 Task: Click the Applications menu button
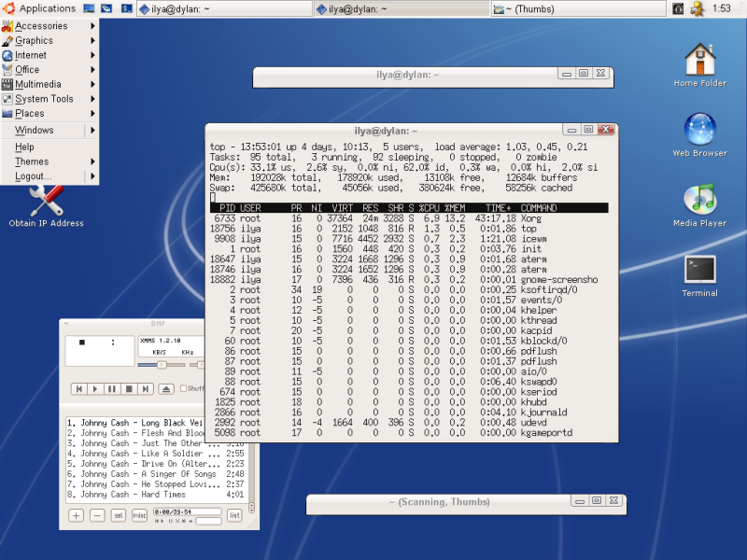[39, 8]
